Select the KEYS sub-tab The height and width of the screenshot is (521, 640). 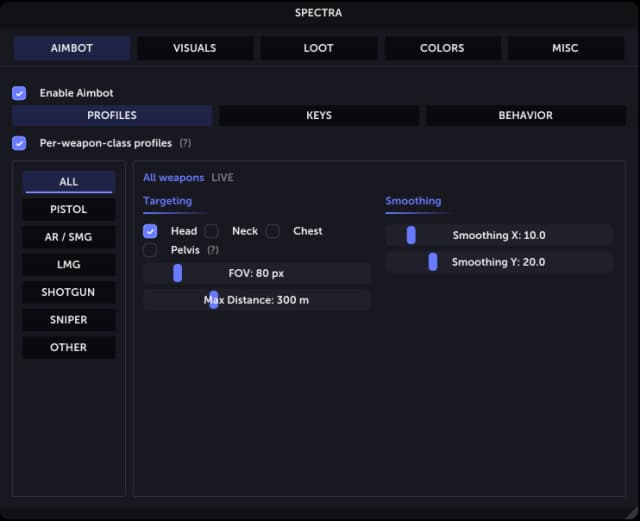pyautogui.click(x=319, y=116)
